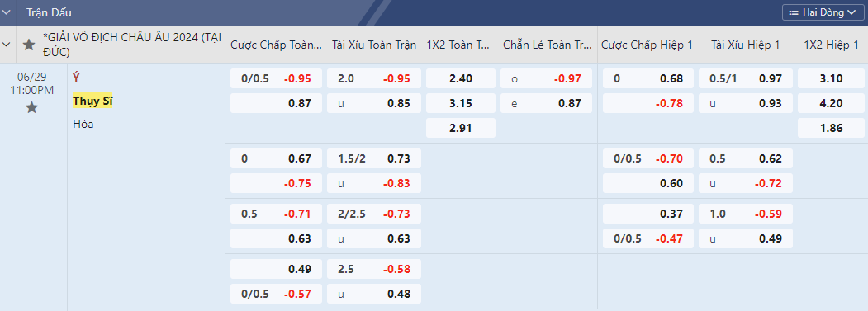The width and height of the screenshot is (868, 311).
Task: Pick full-time draw odds 2.91
Action: coord(461,128)
